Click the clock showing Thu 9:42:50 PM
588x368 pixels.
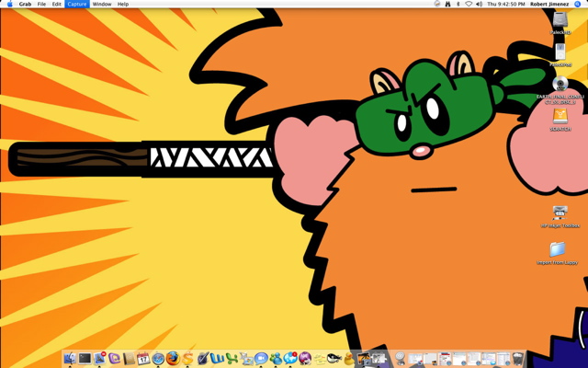(x=506, y=4)
